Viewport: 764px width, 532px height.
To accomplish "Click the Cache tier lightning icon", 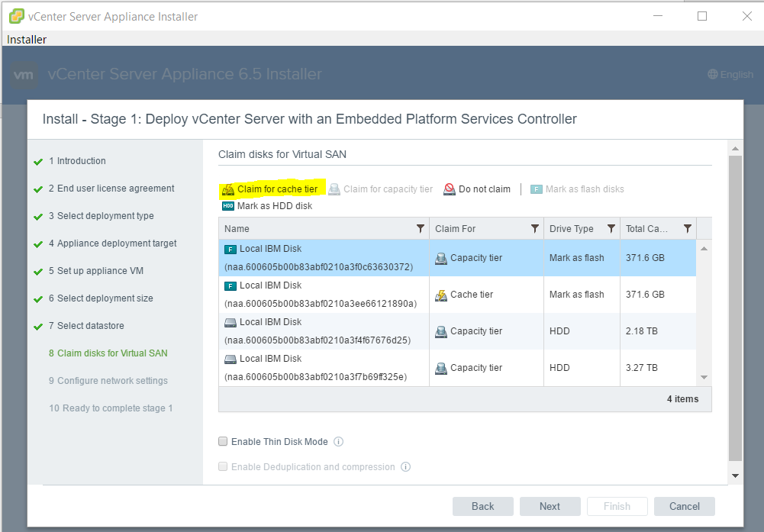I will pos(441,295).
